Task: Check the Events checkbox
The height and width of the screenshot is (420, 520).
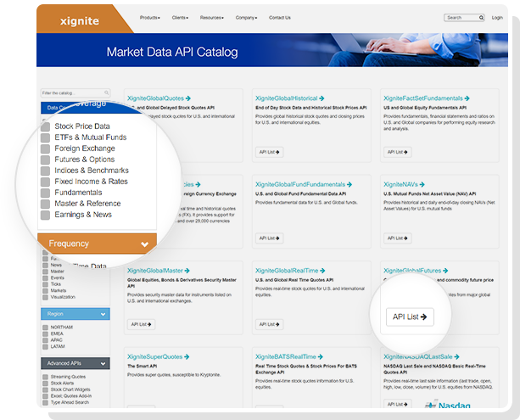Action: pyautogui.click(x=45, y=278)
